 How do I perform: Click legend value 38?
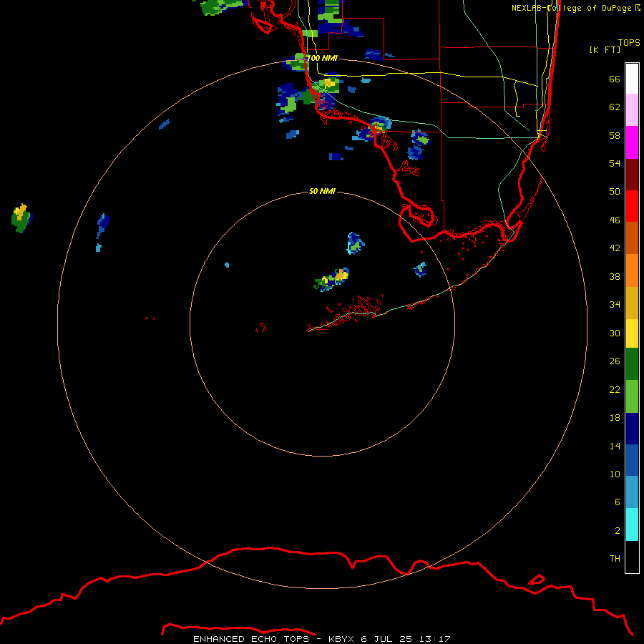[615, 276]
